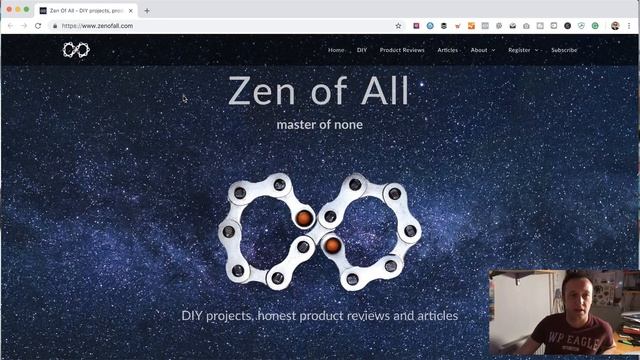Go back using the browser back arrow
This screenshot has width=640, height=360.
pos(11,26)
